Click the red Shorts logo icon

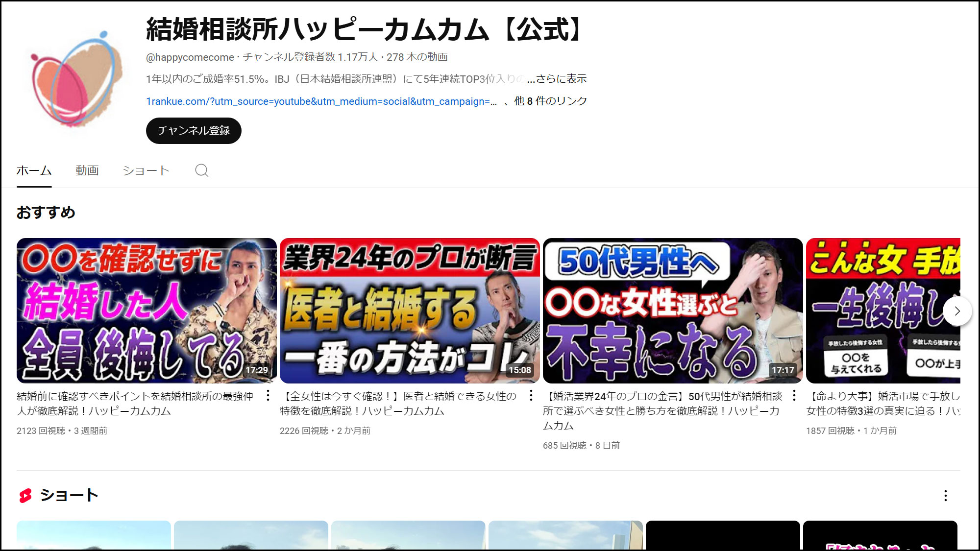(25, 496)
